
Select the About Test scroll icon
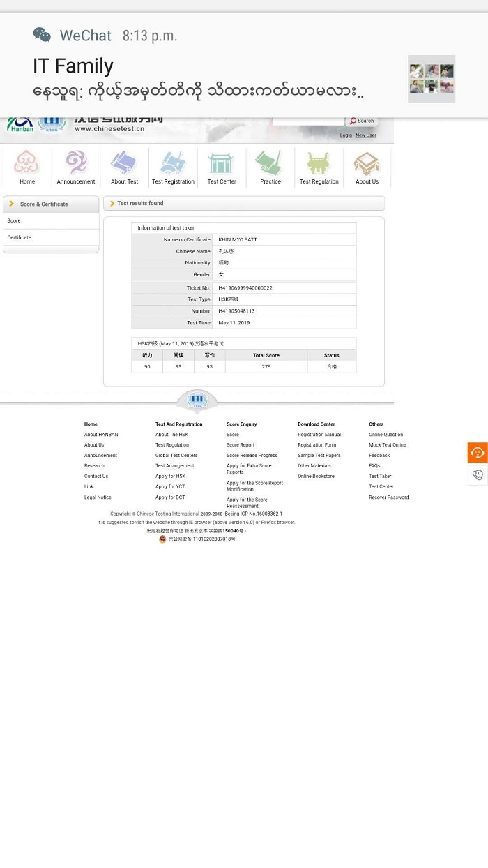[124, 164]
